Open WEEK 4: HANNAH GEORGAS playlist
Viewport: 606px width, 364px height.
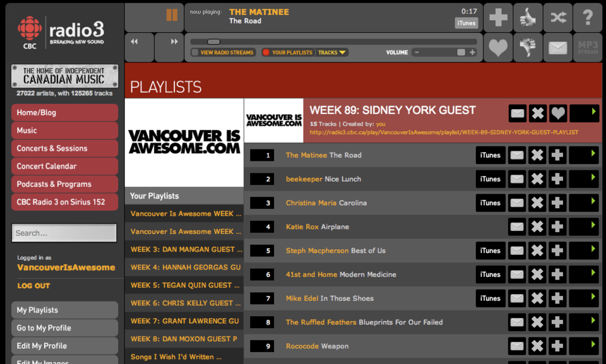point(184,267)
